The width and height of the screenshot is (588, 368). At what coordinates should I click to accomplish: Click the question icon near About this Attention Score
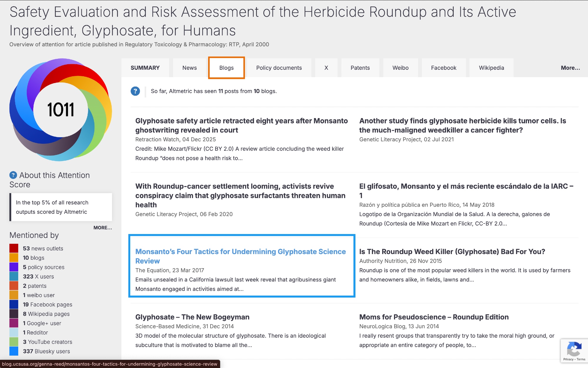pos(13,175)
